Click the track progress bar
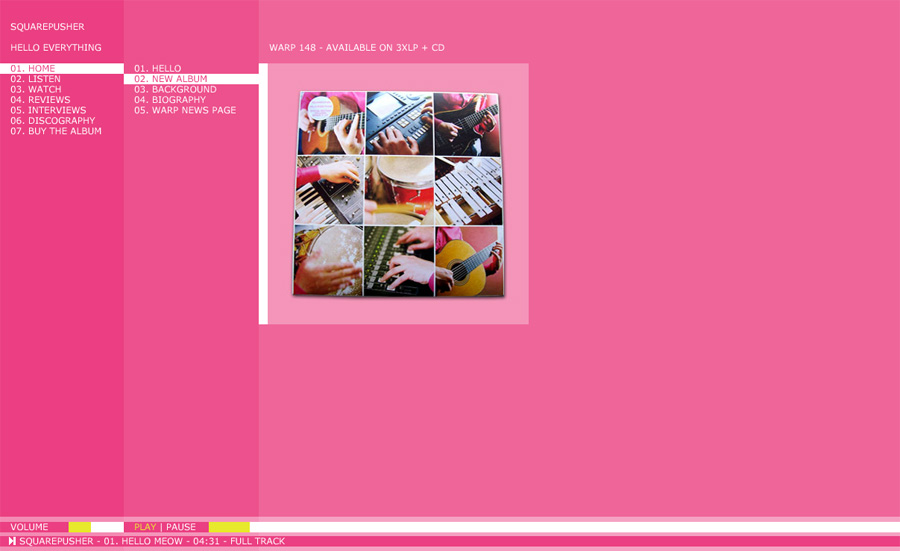The width and height of the screenshot is (900, 551). point(554,527)
